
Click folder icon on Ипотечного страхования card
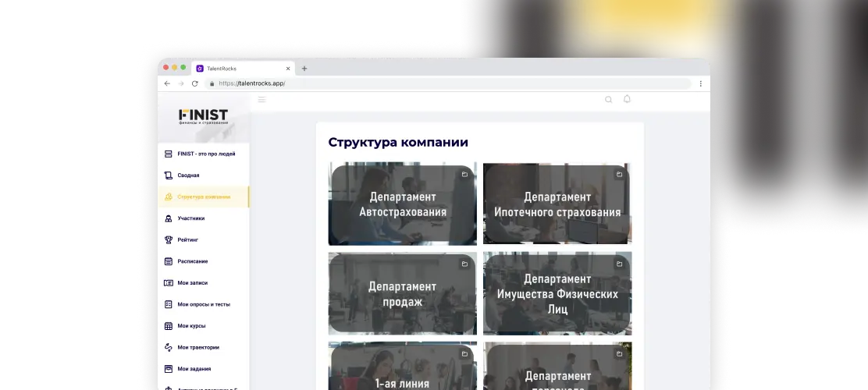[x=619, y=174]
